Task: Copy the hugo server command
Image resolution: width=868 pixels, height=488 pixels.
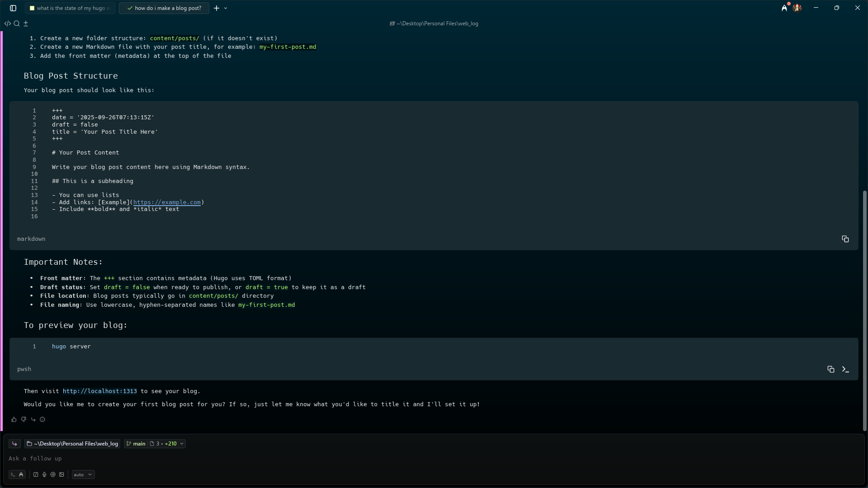Action: tap(830, 369)
